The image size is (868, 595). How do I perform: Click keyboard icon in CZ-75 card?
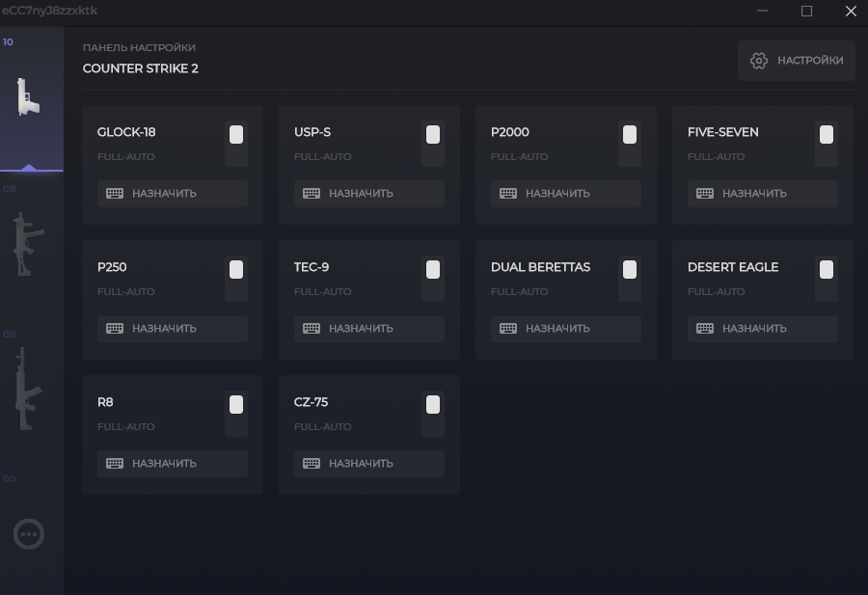312,463
